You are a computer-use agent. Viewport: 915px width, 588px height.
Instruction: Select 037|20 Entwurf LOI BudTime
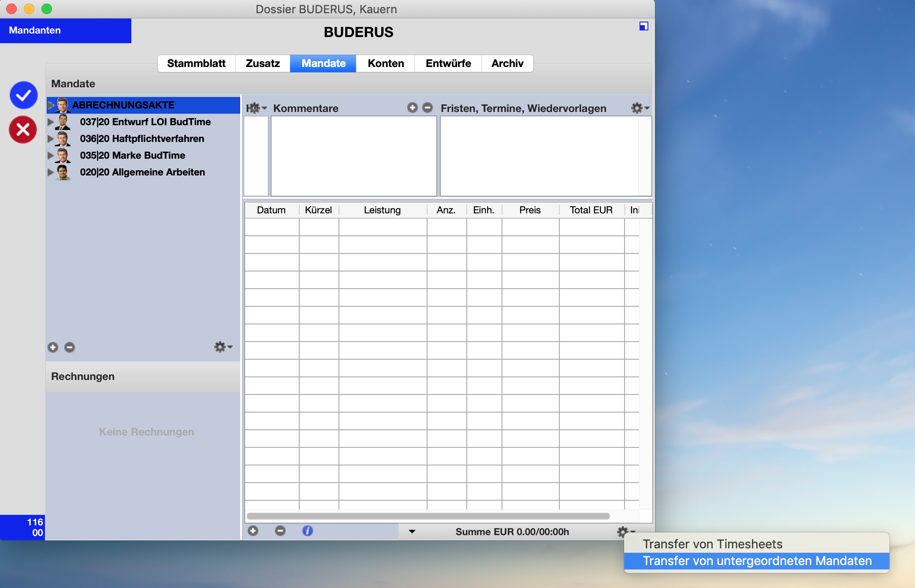tap(143, 122)
